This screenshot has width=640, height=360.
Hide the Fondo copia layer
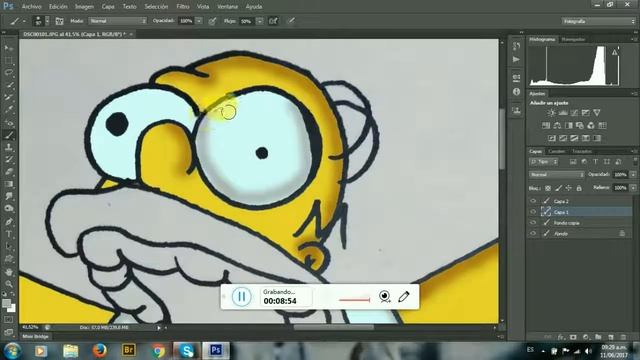point(533,223)
